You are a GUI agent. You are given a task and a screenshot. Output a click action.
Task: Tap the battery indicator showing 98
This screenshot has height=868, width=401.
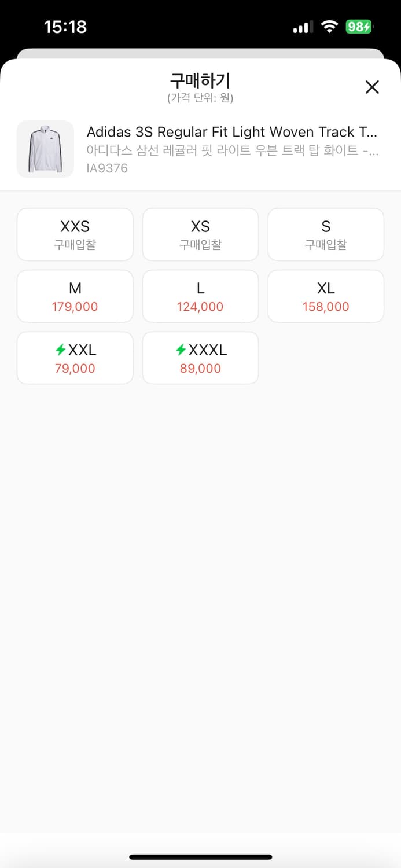[x=359, y=27]
